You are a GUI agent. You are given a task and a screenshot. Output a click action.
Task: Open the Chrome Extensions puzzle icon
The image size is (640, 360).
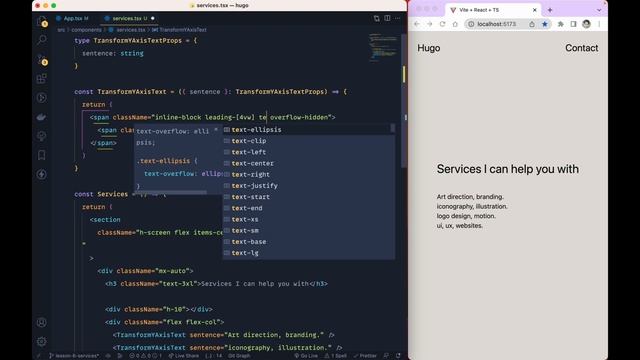click(561, 24)
